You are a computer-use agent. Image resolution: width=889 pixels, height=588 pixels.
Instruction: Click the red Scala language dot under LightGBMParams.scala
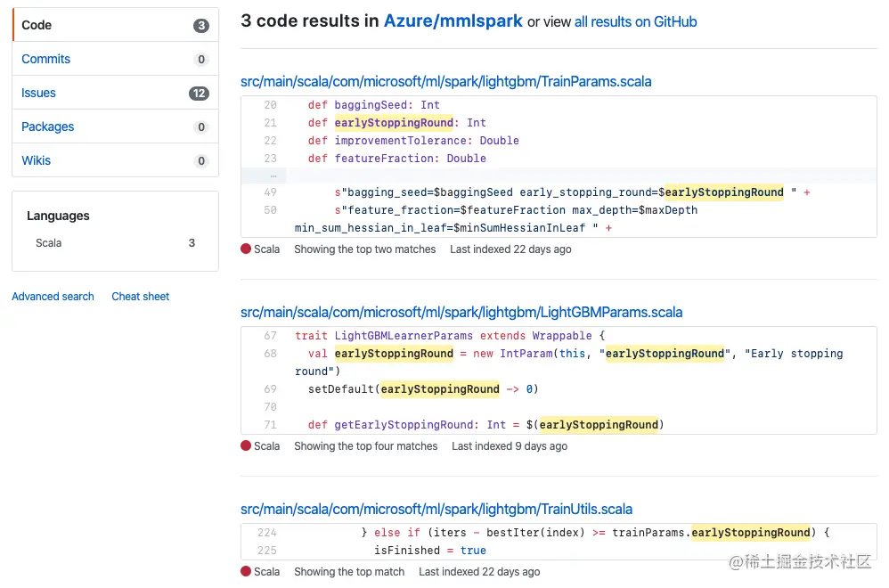click(x=246, y=445)
